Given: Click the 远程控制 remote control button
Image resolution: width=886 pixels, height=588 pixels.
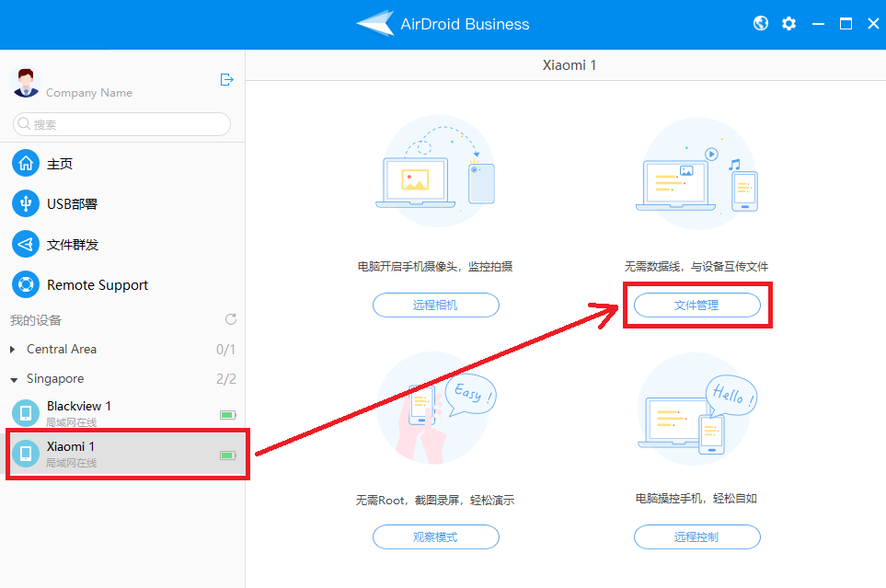Looking at the screenshot, I should (x=696, y=537).
